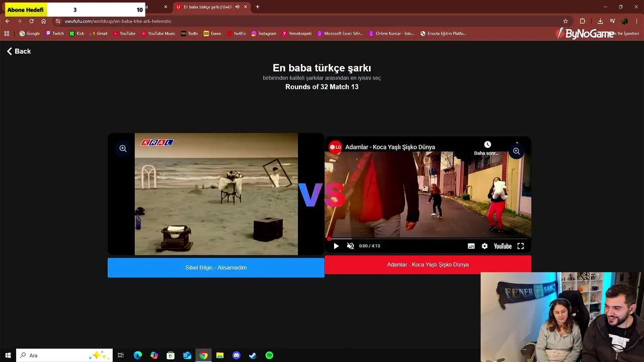The image size is (644, 362).
Task: Open the Gmail bookmark
Action: click(x=99, y=34)
